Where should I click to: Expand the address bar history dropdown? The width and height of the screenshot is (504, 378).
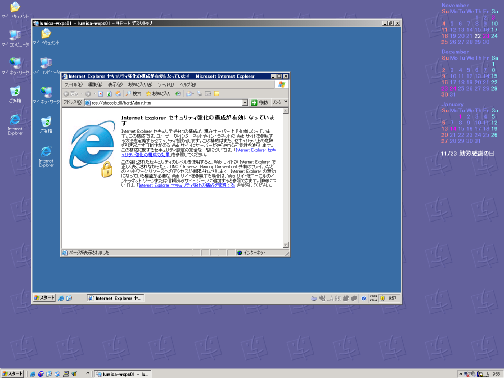[245, 103]
